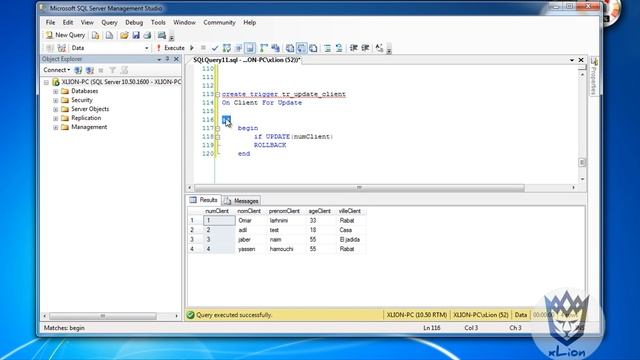Switch to the Results tab
640x360 pixels.
204,200
